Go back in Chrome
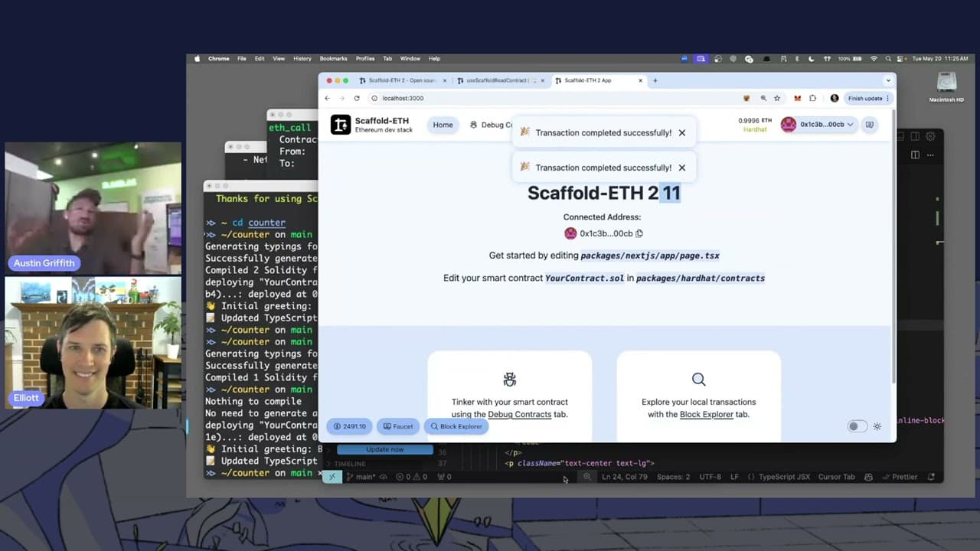The image size is (980, 551). [327, 98]
